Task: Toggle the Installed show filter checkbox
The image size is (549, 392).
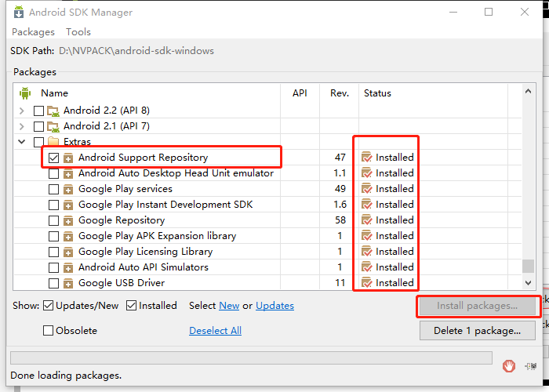Action: (131, 306)
